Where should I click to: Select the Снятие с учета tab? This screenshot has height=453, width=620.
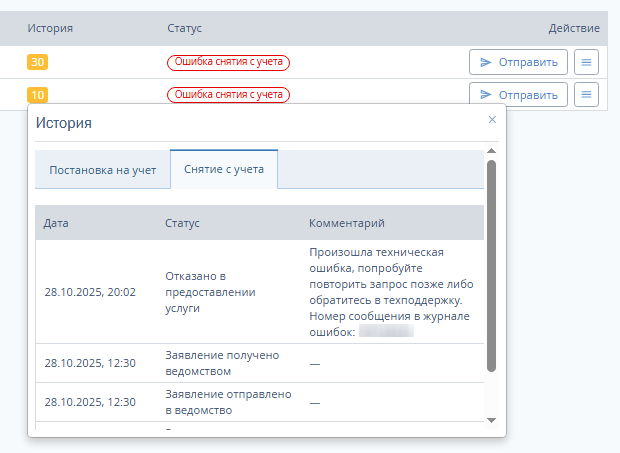pos(224,169)
